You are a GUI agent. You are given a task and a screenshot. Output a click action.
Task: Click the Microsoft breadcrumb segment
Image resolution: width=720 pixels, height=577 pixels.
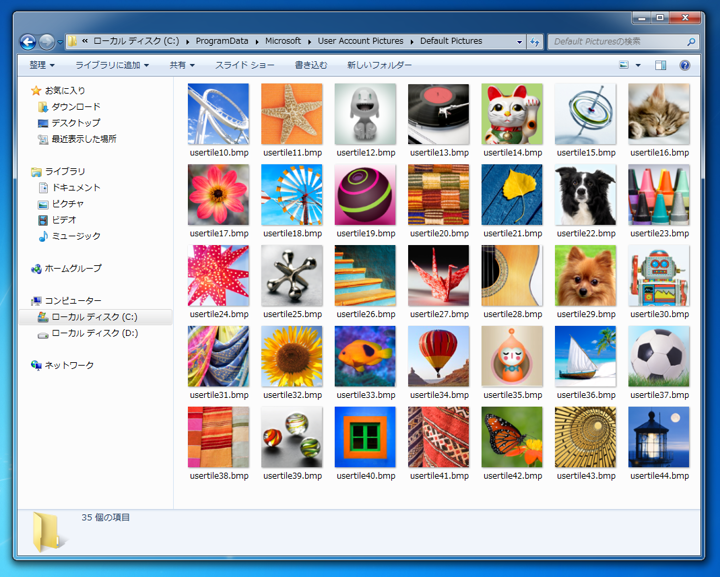[283, 41]
